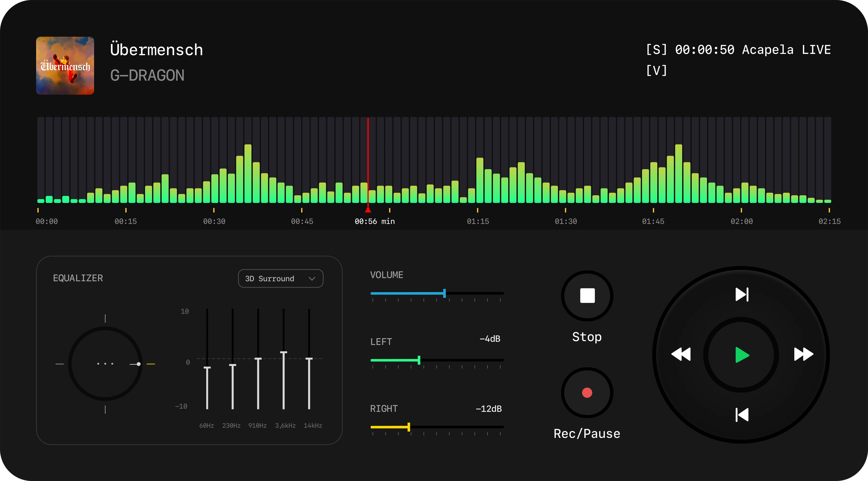
Task: Click the 02:15 timeline end label
Action: (830, 222)
